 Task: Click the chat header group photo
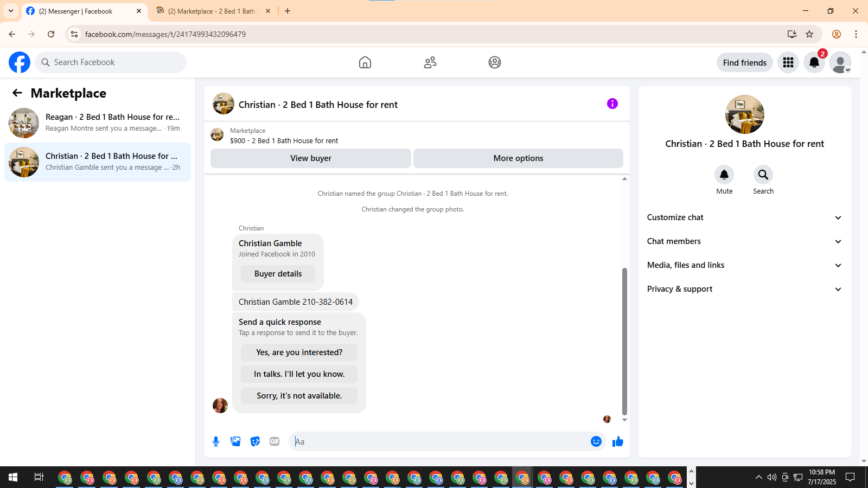[224, 104]
